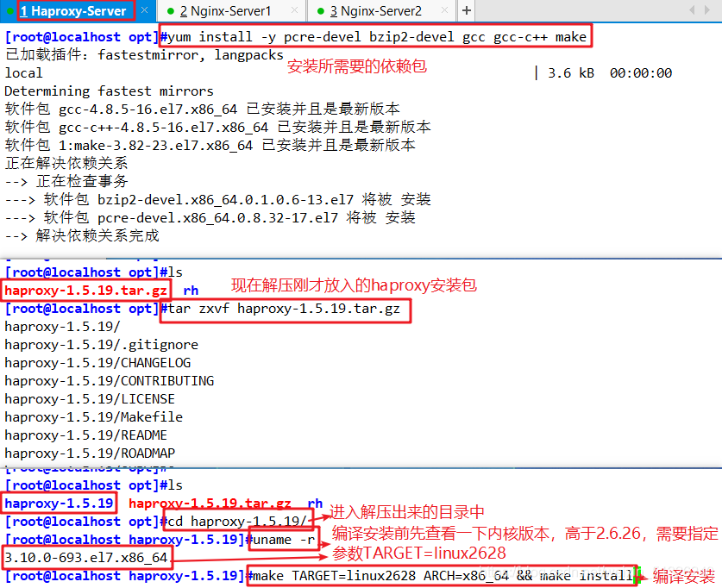Viewport: 722px width, 588px height.
Task: Click the haproxy-1.5.19/Makefile line
Action: (93, 417)
